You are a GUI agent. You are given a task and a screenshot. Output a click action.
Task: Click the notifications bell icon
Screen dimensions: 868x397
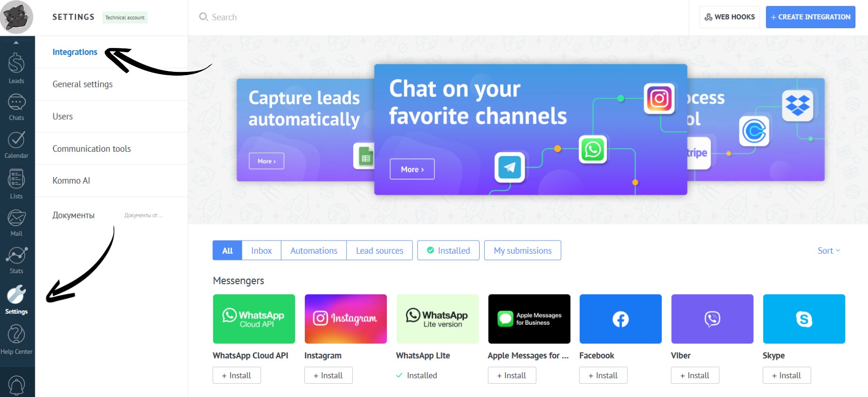click(x=16, y=385)
